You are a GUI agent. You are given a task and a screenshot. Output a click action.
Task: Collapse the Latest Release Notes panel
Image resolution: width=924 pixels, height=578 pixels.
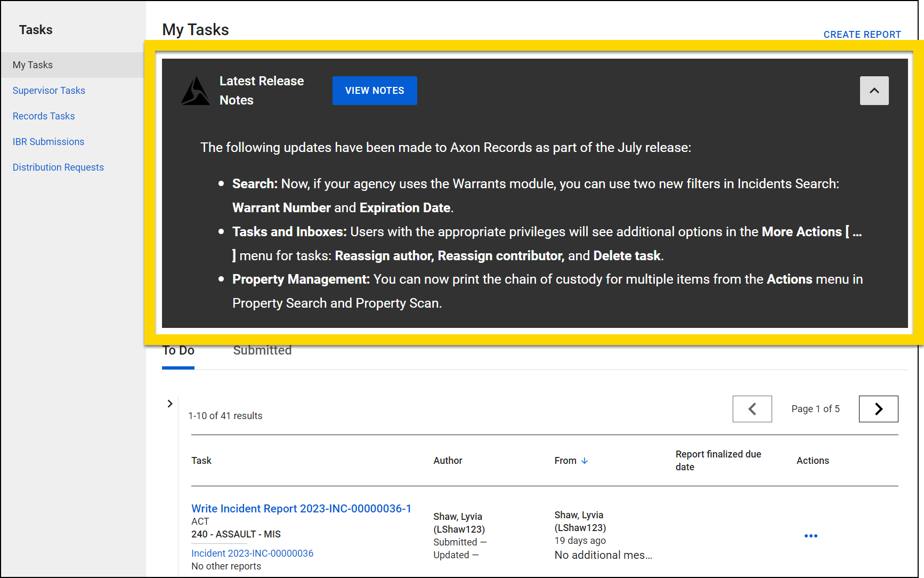point(874,91)
